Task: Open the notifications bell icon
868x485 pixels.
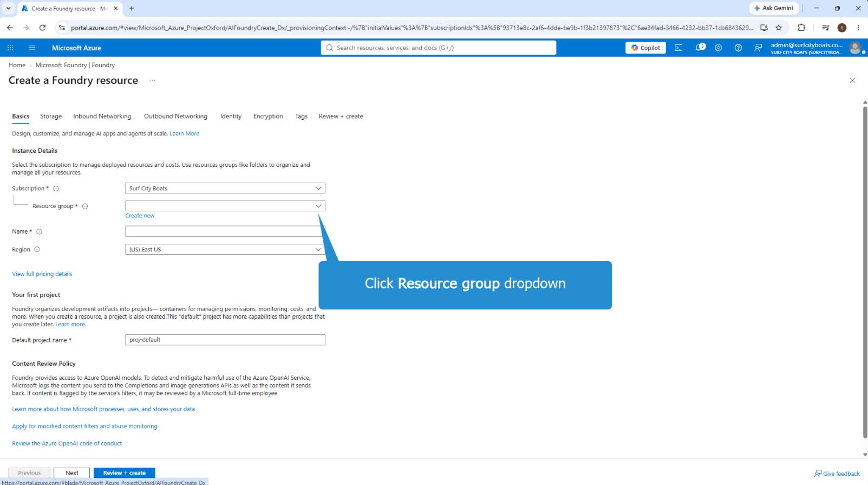Action: point(700,47)
